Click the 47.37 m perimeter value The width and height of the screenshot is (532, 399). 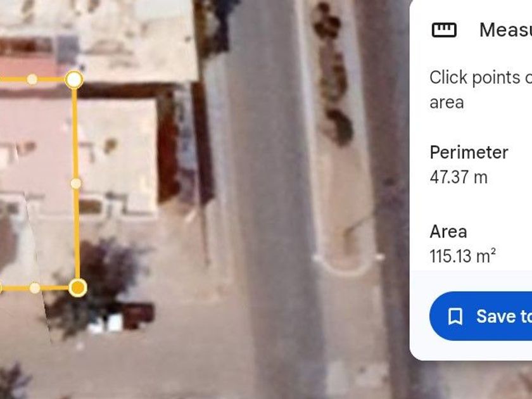point(459,177)
